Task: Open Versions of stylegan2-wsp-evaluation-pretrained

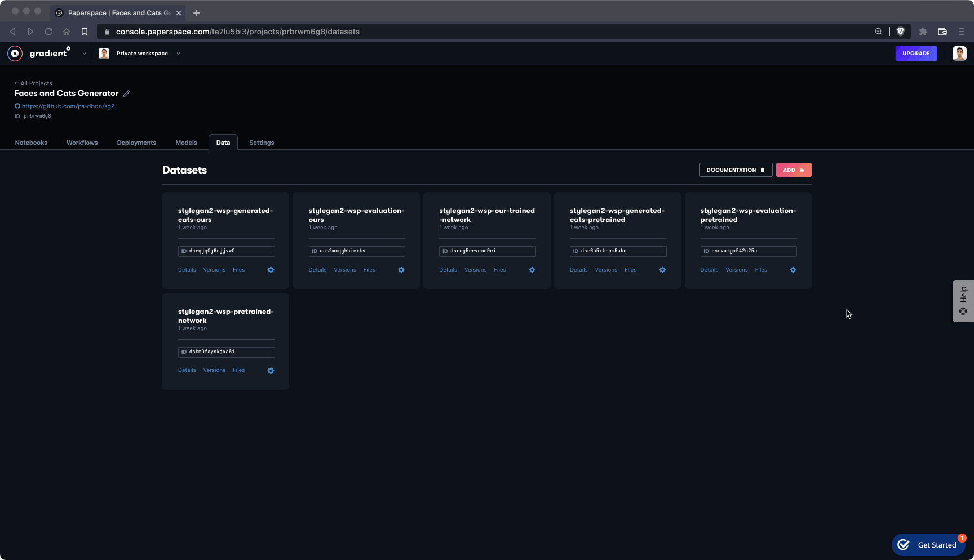Action: [x=737, y=270]
